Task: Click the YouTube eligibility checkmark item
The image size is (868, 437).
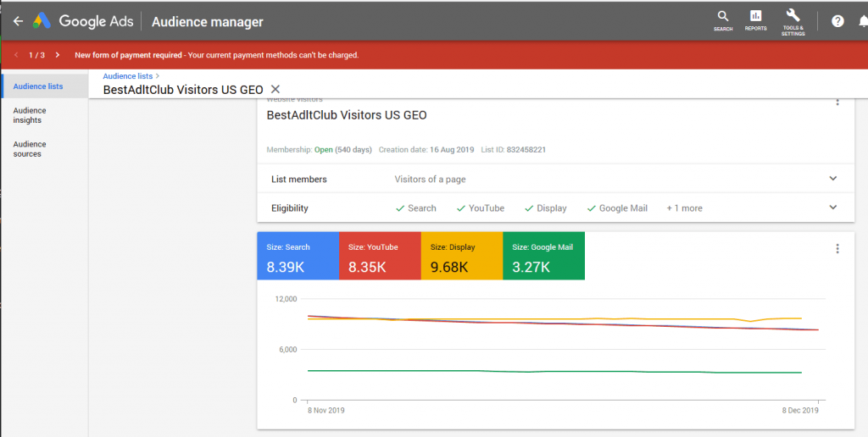Action: click(480, 208)
